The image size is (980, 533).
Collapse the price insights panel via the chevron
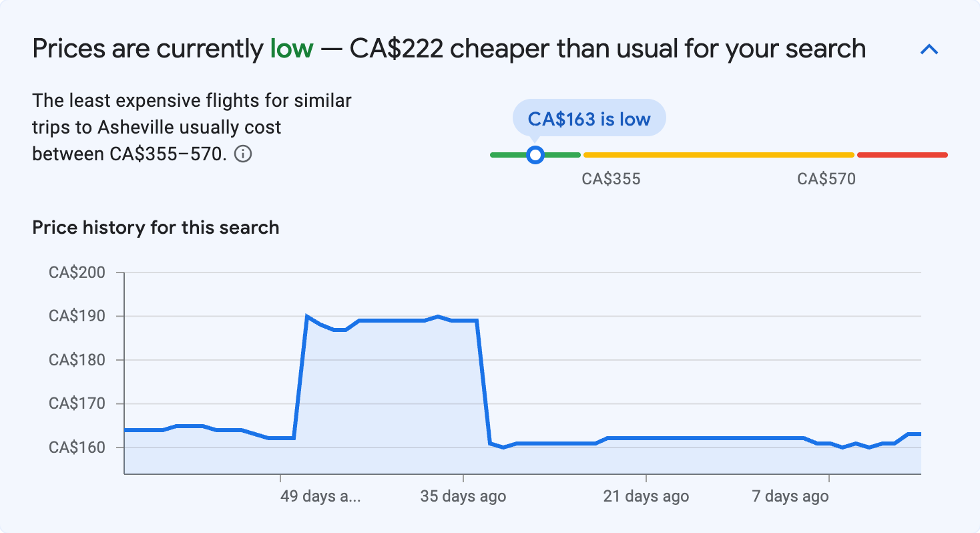(x=929, y=49)
